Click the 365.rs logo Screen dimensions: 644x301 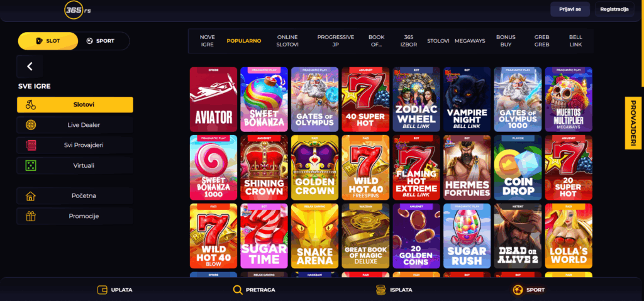(x=77, y=10)
